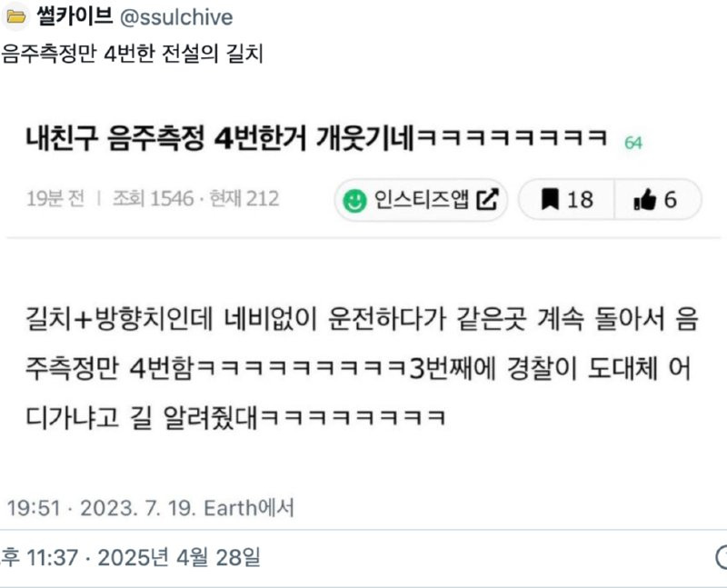Open the @ssulchive handle link
The width and height of the screenshot is (727, 588).
pos(176,17)
